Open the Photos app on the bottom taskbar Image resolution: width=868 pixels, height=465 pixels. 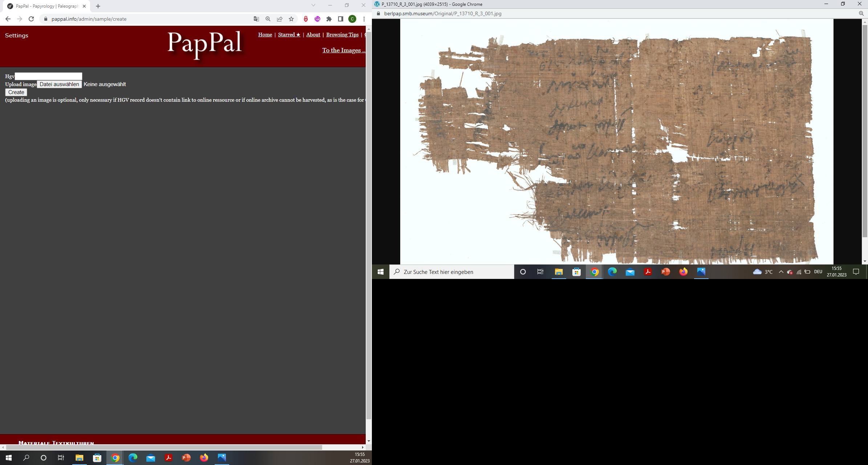tap(222, 458)
